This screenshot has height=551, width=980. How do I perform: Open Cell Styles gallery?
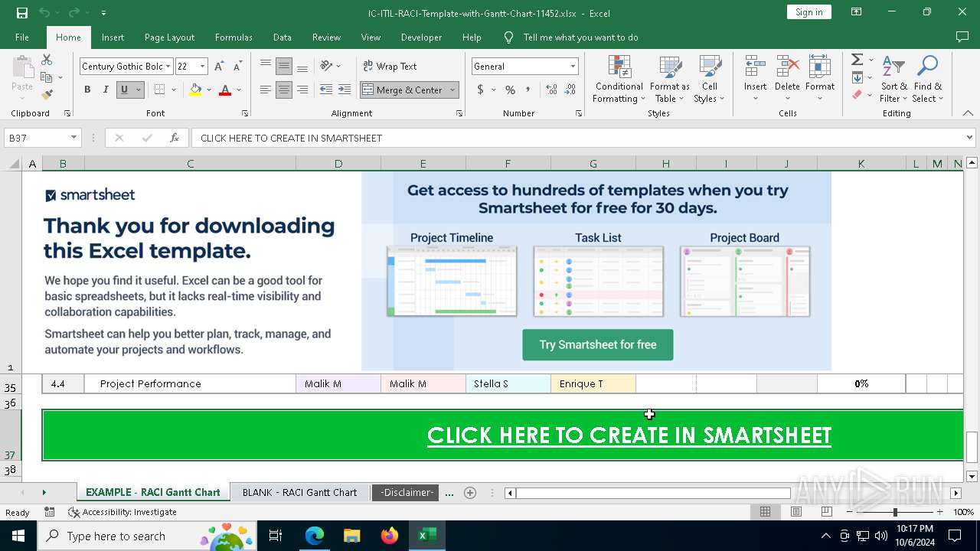click(x=710, y=79)
